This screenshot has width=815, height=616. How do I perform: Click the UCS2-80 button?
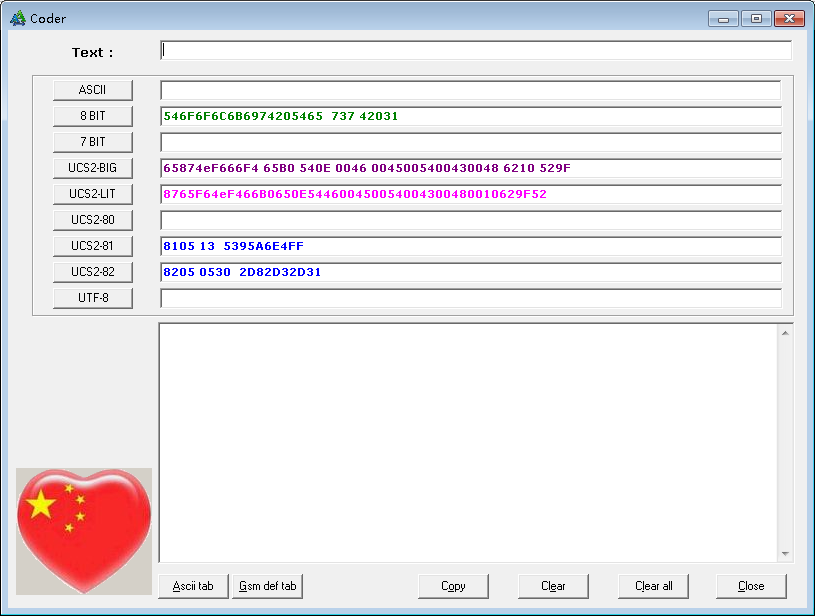(93, 220)
